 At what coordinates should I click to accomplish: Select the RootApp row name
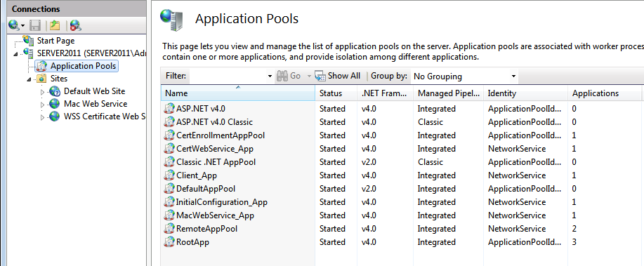click(x=192, y=242)
